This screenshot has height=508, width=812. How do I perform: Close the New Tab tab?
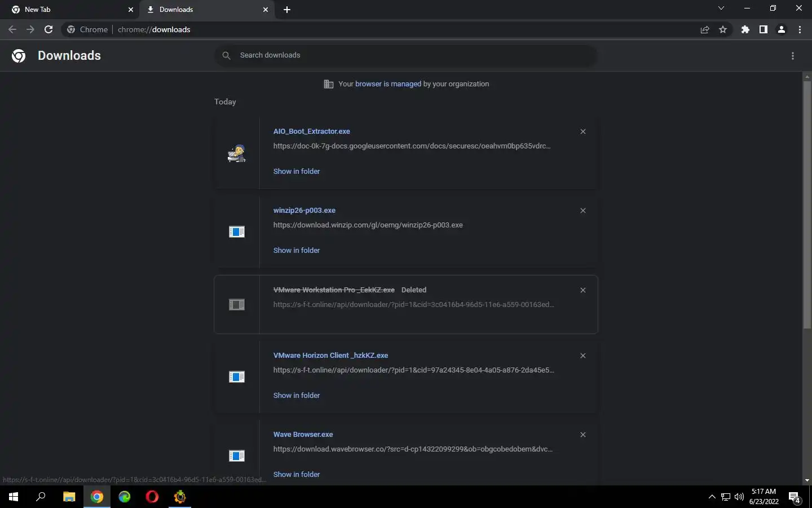tap(131, 10)
